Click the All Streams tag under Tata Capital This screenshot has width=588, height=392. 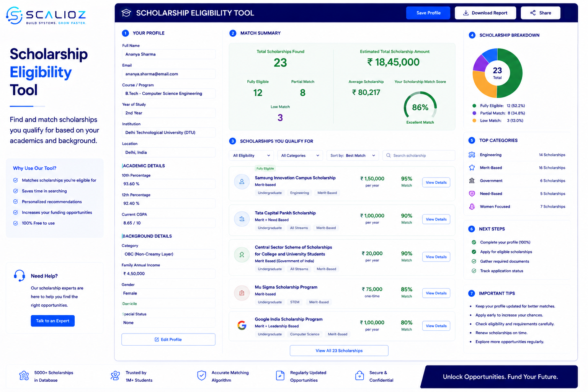pyautogui.click(x=299, y=228)
